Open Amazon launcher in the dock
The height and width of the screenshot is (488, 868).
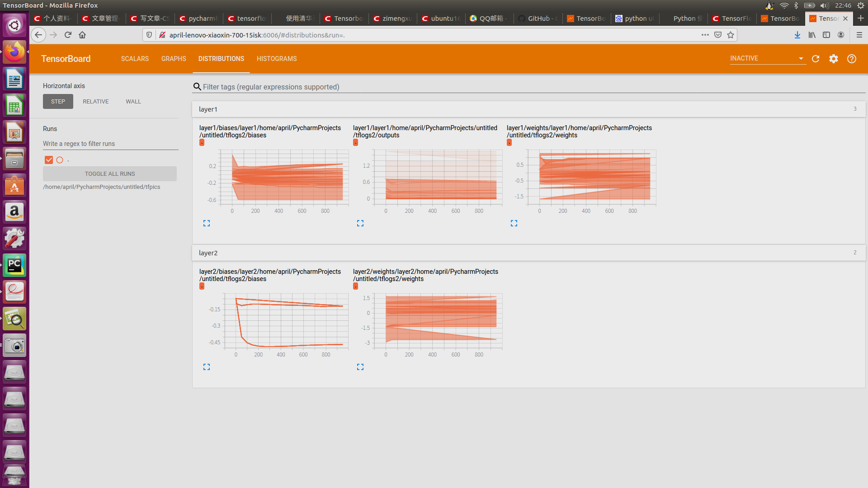click(x=14, y=212)
